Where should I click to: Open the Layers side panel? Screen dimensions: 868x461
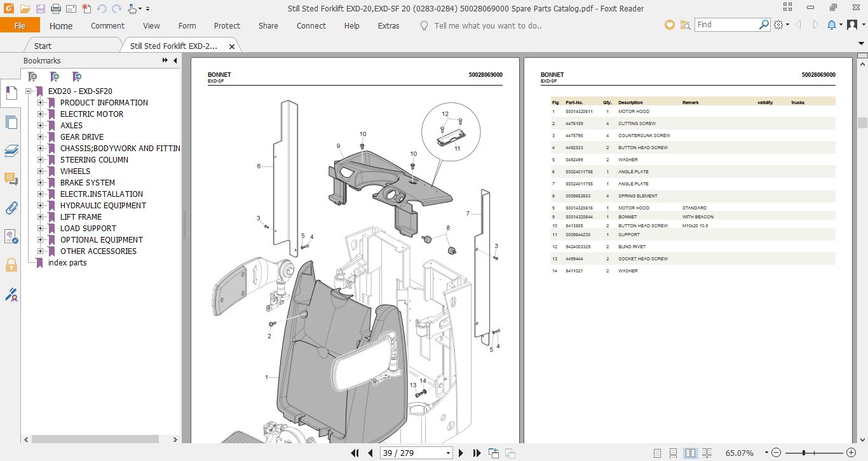pos(11,150)
